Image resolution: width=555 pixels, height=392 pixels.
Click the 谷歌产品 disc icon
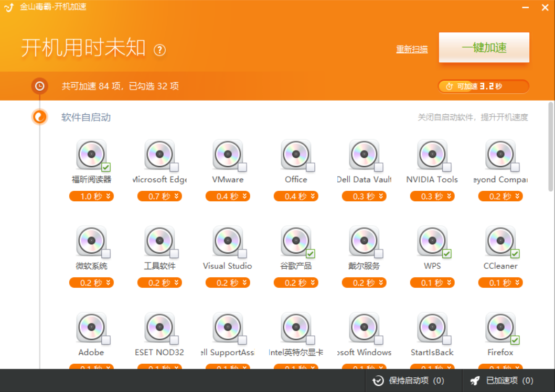point(296,241)
